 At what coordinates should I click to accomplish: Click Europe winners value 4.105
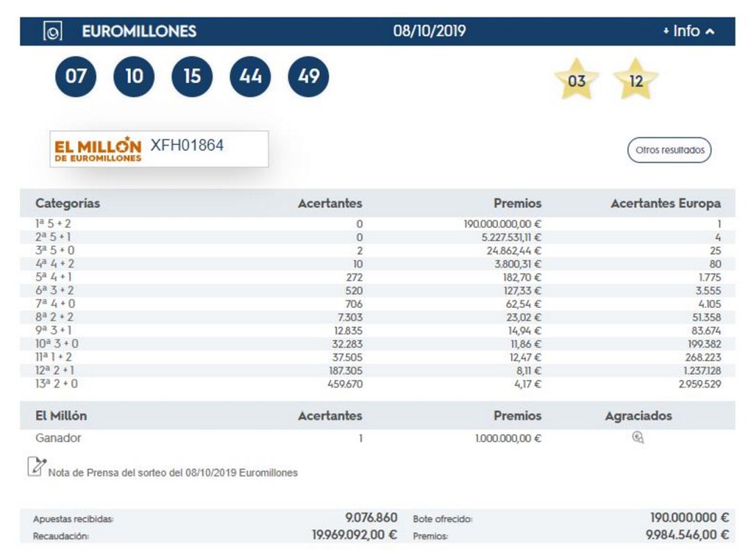(x=709, y=304)
